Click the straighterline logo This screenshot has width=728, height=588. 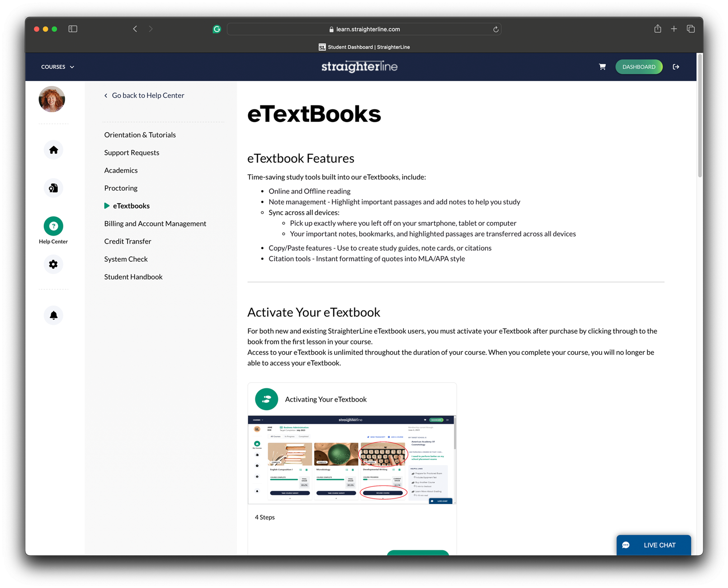point(359,67)
